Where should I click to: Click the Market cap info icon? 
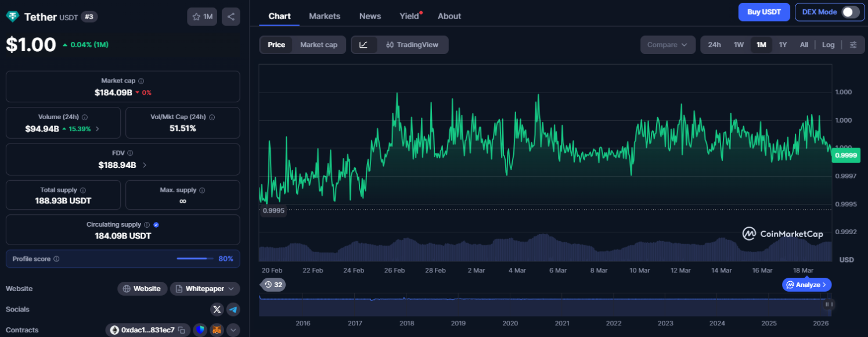coord(141,81)
